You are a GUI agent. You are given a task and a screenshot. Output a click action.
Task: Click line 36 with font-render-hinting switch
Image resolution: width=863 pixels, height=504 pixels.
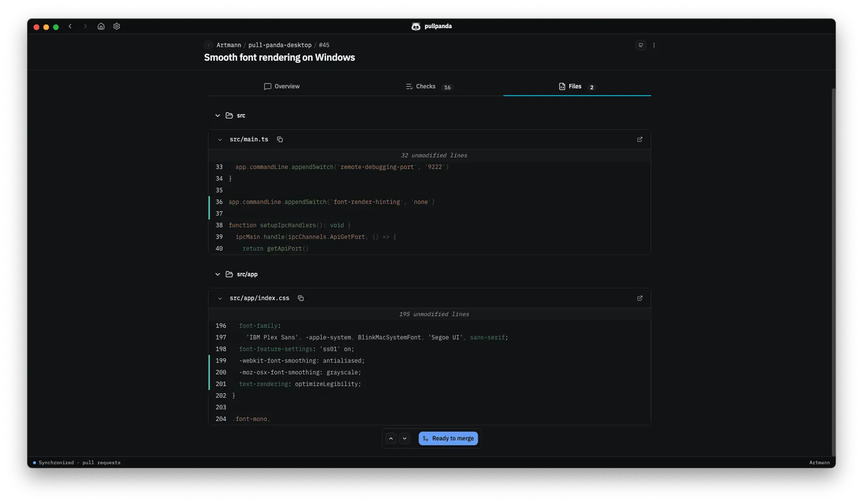pos(430,202)
